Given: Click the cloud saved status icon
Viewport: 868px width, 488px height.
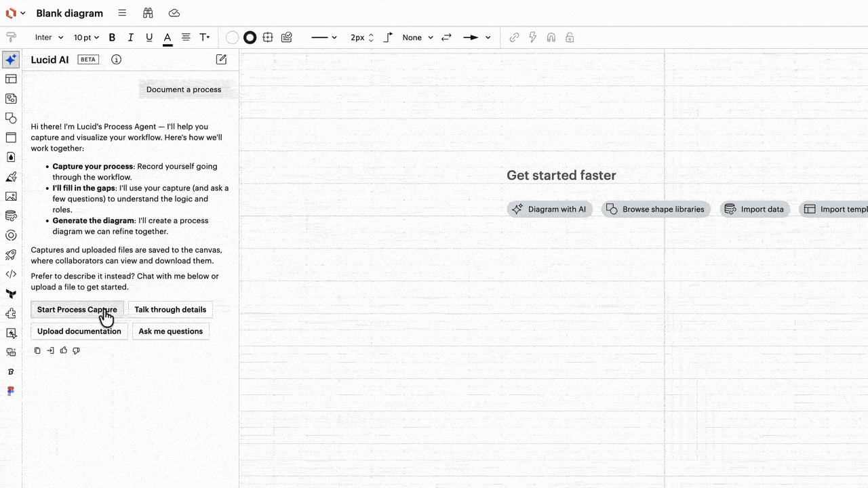Looking at the screenshot, I should click(174, 13).
